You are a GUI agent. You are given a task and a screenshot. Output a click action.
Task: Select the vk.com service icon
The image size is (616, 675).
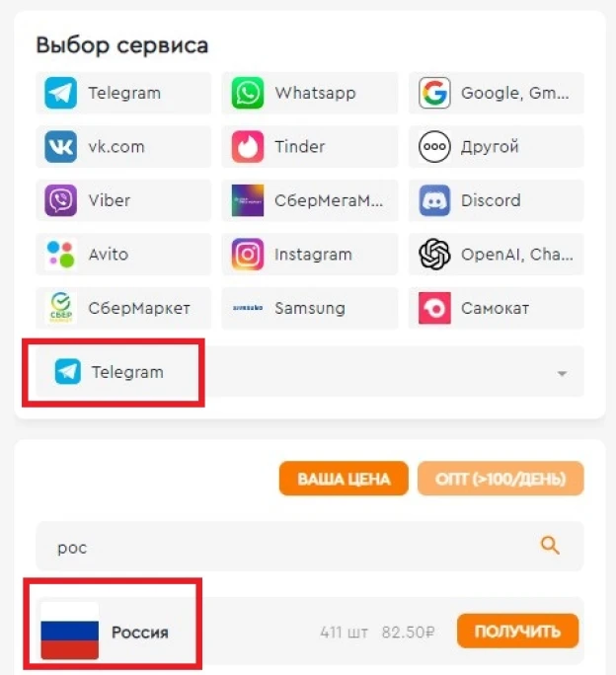point(61,147)
